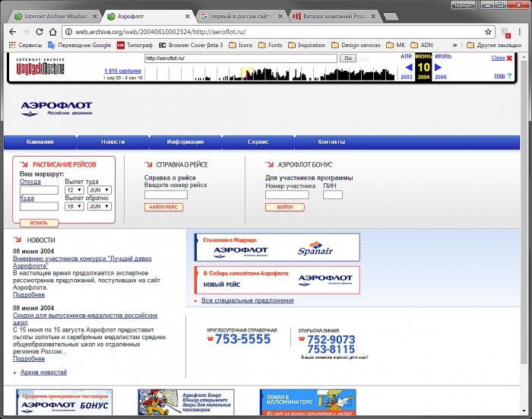Image resolution: width=532 pixels, height=419 pixels.
Task: Open return month dropdown JUN
Action: tap(100, 206)
